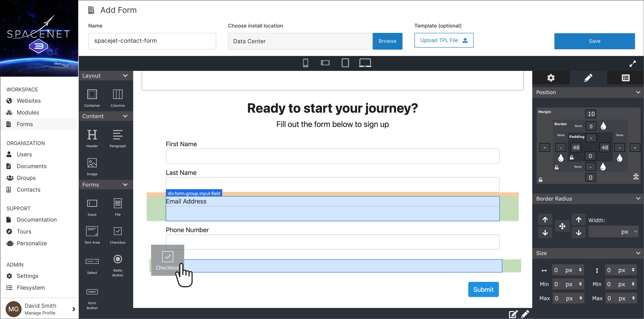Pick the Radio Button form element

[118, 266]
